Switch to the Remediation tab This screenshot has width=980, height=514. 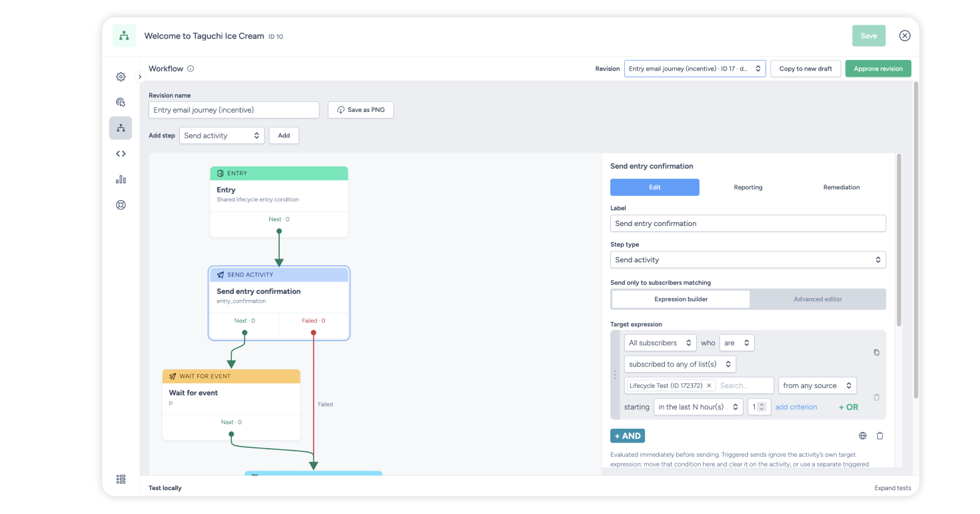coord(841,187)
